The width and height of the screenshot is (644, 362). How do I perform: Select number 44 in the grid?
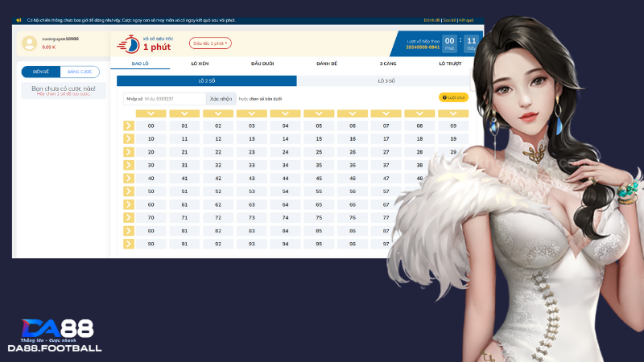click(285, 178)
